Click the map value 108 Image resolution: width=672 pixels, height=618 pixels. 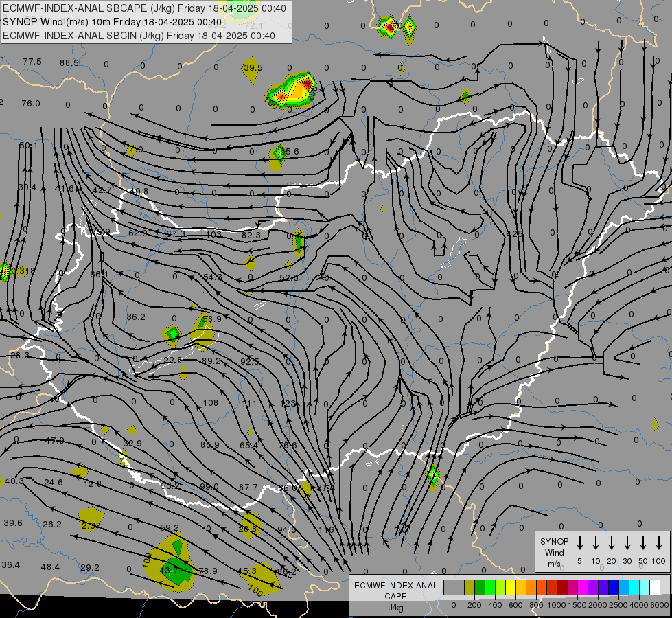[x=211, y=402]
